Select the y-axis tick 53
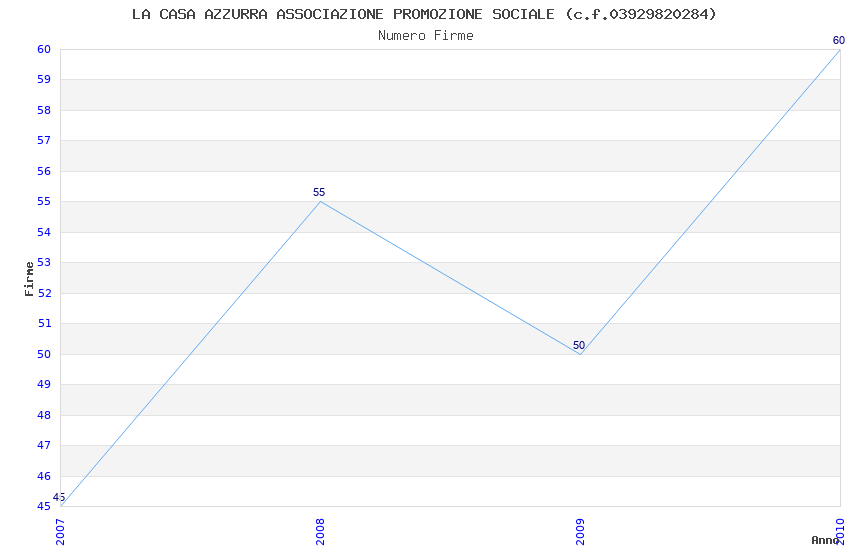Image resolution: width=850 pixels, height=550 pixels. click(44, 263)
